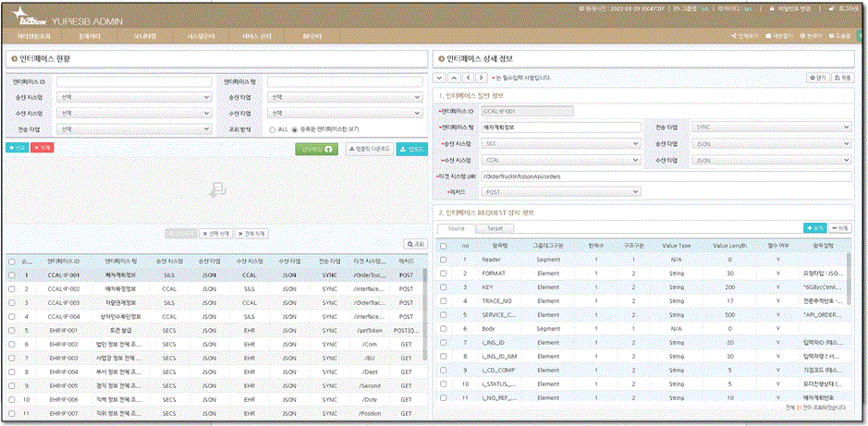
Task: Toggle select-all checkbox in interface list header
Action: [12, 261]
